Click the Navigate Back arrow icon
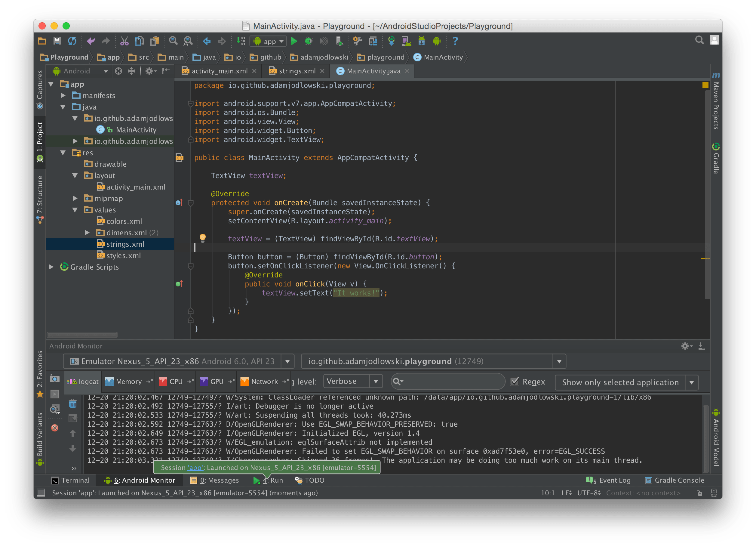756x547 pixels. 207,41
